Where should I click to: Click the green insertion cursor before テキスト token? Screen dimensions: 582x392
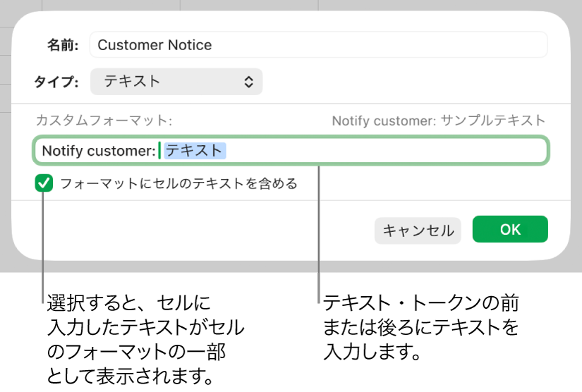tap(159, 151)
